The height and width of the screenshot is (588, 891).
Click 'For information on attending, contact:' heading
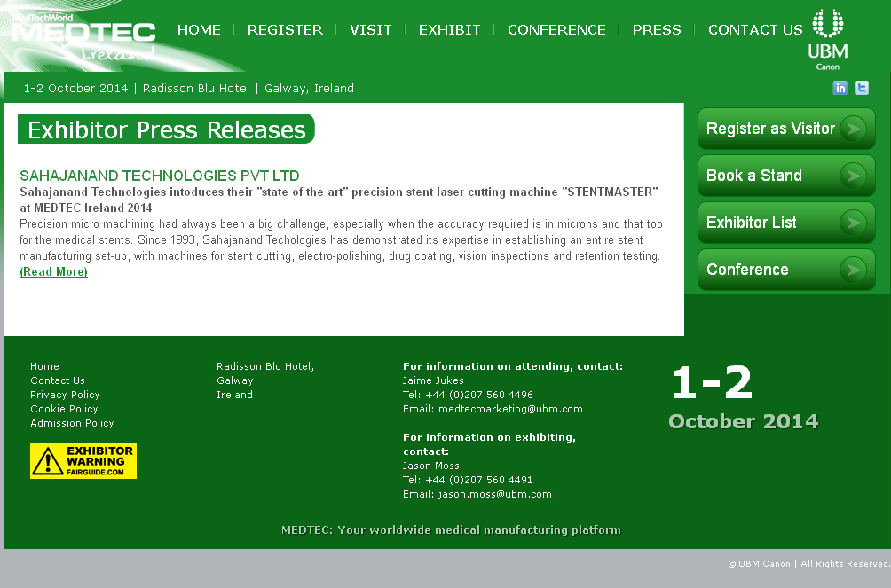(x=513, y=366)
